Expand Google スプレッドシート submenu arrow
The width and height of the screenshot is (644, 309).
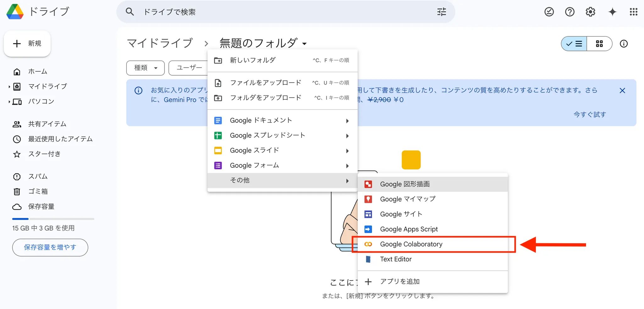point(347,136)
